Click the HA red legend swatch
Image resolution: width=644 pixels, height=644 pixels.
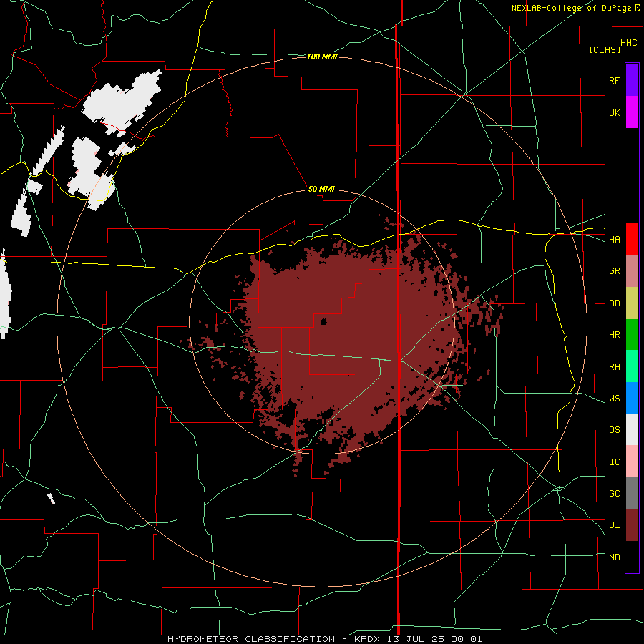coord(632,239)
